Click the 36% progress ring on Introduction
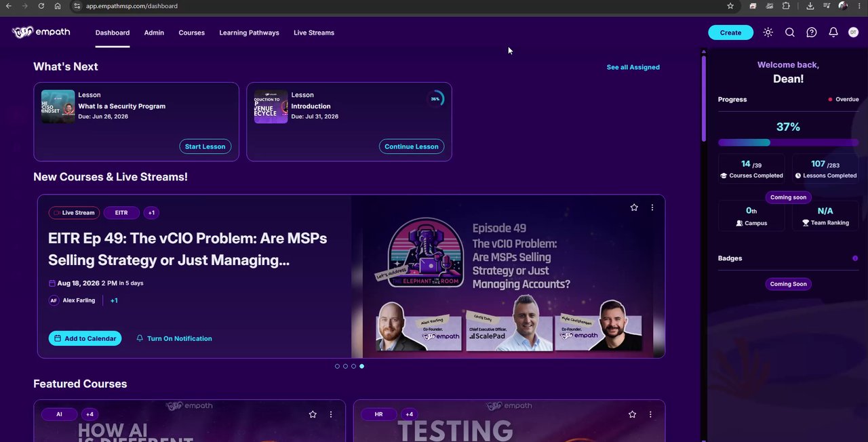 435,99
